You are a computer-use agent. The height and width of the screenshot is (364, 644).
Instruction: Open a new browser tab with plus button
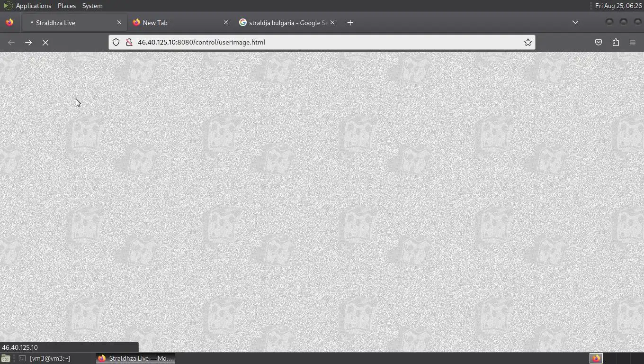pyautogui.click(x=350, y=22)
